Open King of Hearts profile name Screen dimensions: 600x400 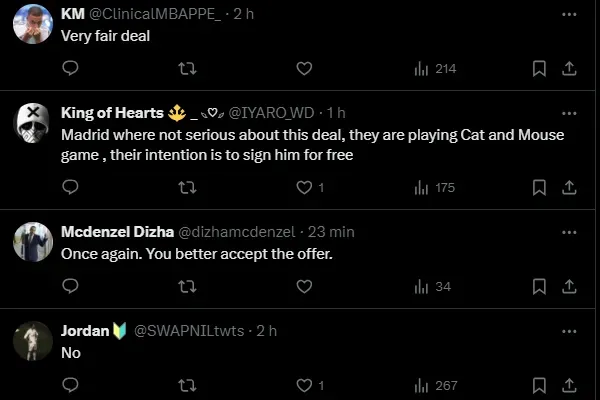tap(106, 113)
